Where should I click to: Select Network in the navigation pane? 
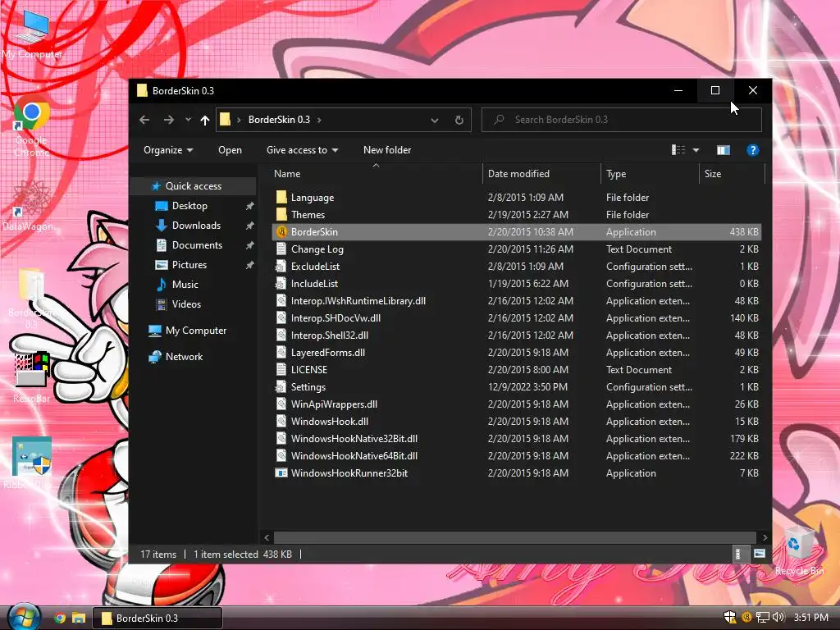pos(184,357)
